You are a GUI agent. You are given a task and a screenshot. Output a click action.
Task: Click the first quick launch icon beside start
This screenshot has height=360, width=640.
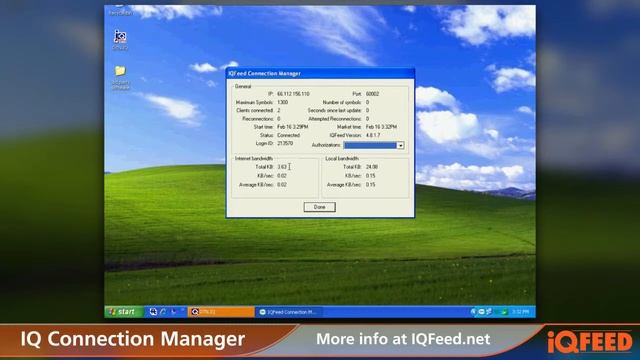pos(153,312)
